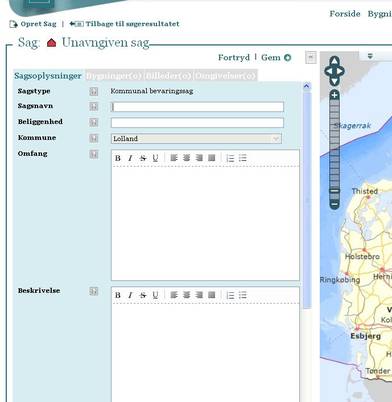
Task: Open the Kommune dropdown showing Lolland
Action: click(196, 139)
